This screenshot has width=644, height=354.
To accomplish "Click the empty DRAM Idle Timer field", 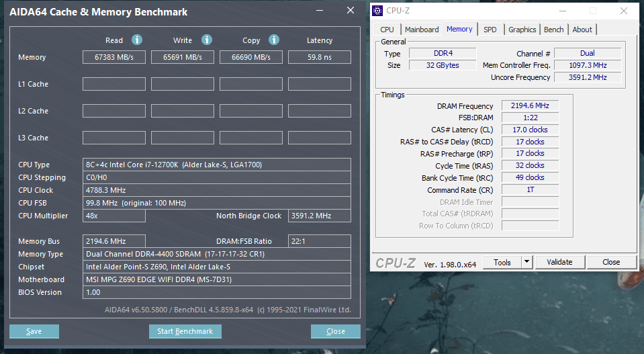I will coord(531,202).
